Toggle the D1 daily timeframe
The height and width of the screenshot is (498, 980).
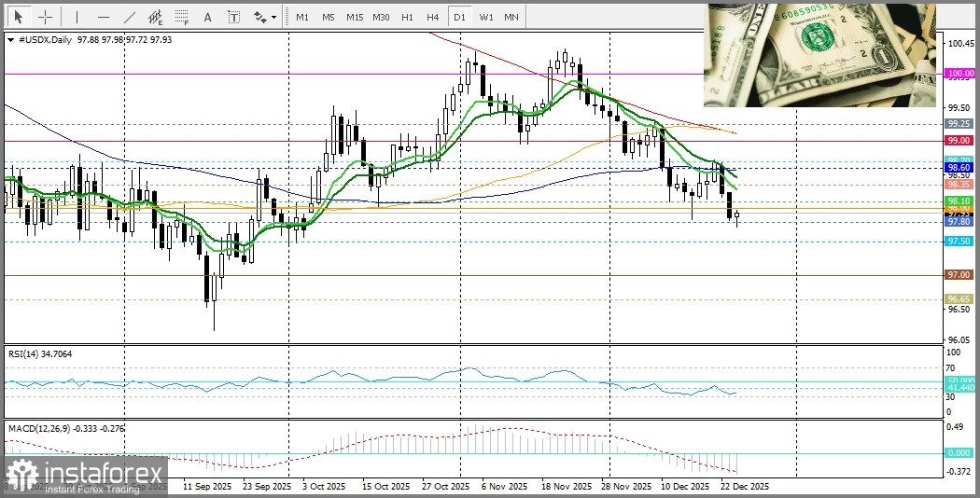click(458, 17)
